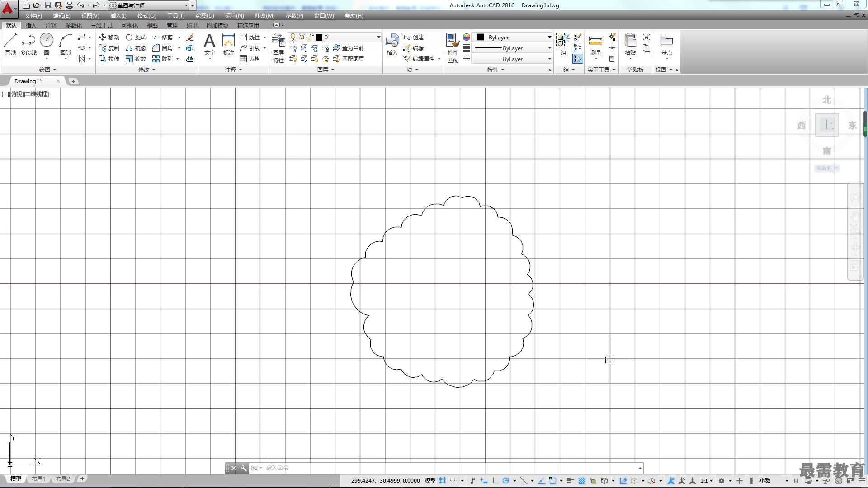
Task: Select the Circle (圆) tool
Action: pyautogui.click(x=47, y=44)
